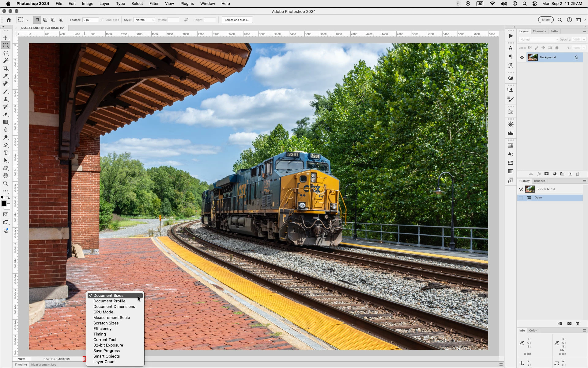Click the Home icon in options bar
This screenshot has height=368, width=588.
tap(9, 20)
